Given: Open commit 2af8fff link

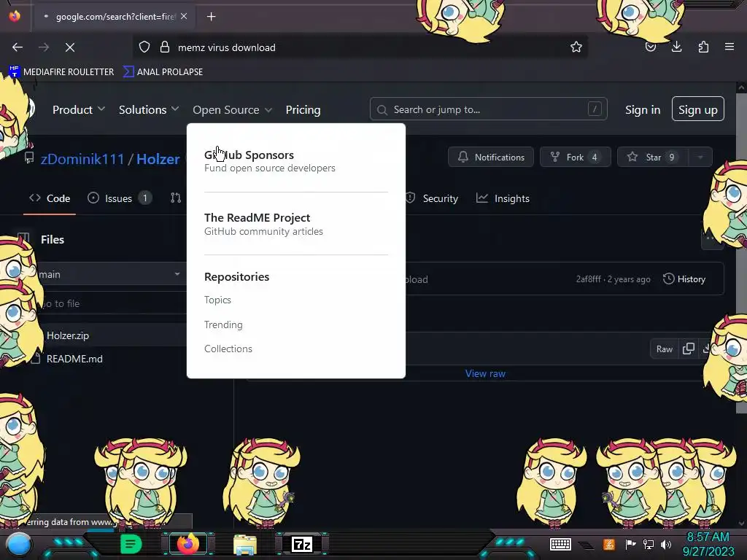Looking at the screenshot, I should pos(589,279).
